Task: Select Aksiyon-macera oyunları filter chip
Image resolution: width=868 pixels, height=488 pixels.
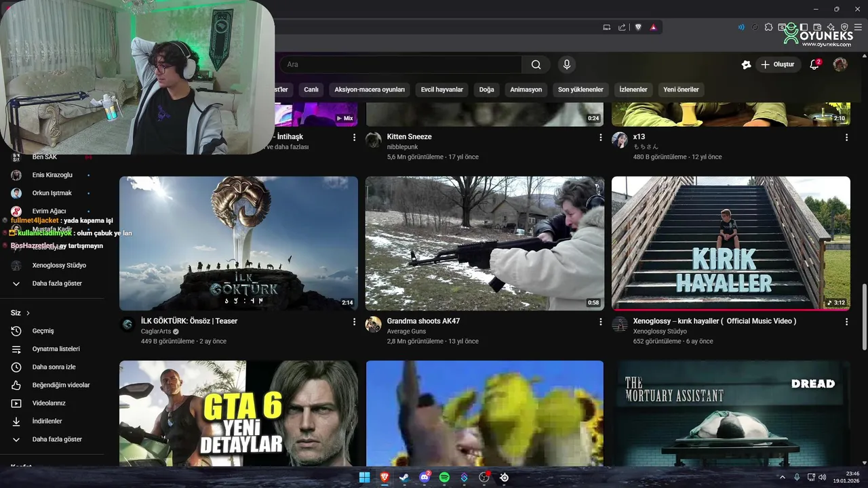Action: 370,89
